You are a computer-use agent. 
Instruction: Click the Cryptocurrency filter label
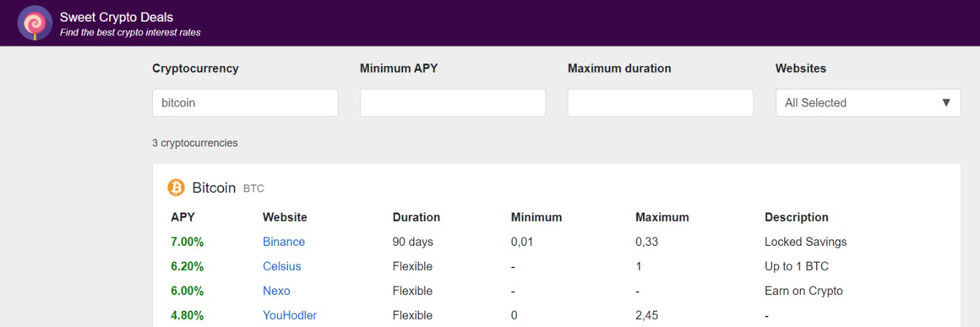pos(195,68)
